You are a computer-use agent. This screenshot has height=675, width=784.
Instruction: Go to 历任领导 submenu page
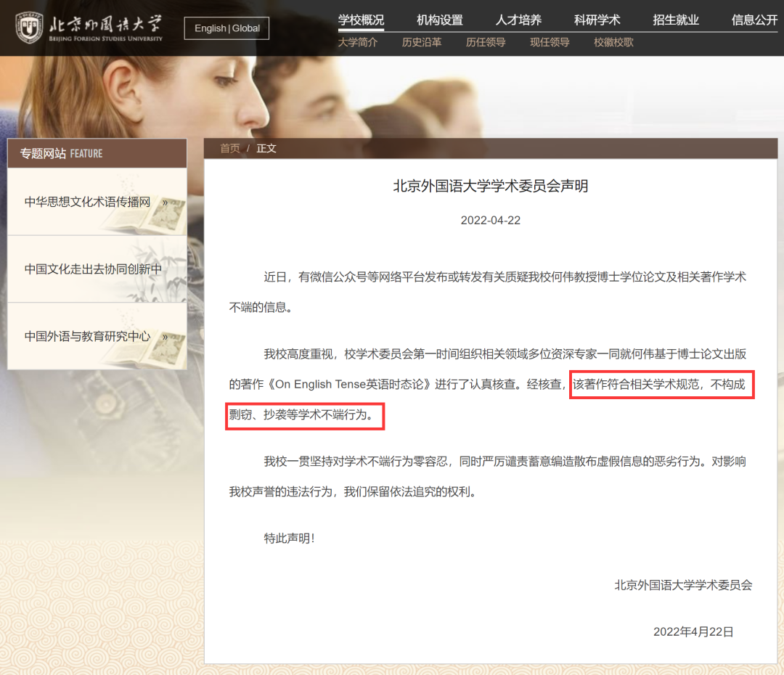(x=486, y=43)
